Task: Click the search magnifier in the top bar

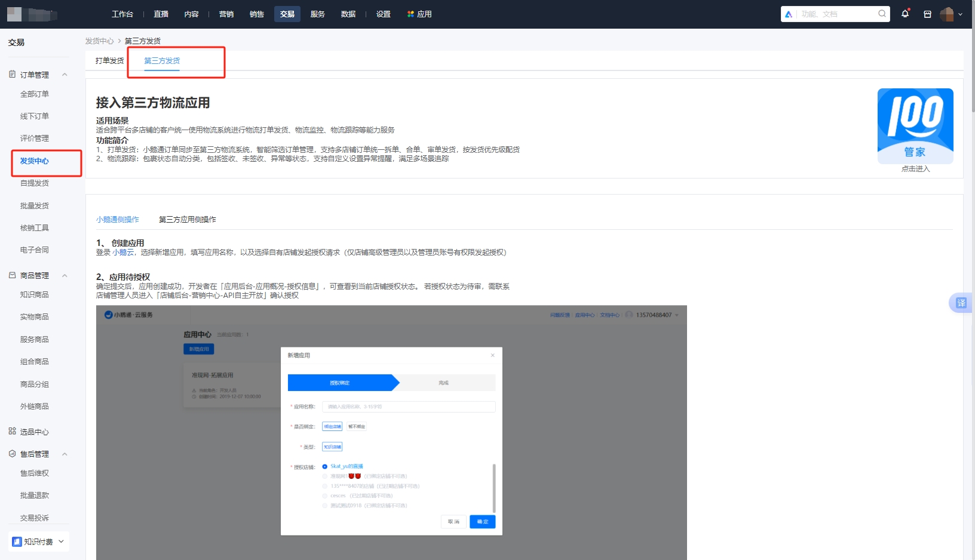Action: [881, 13]
